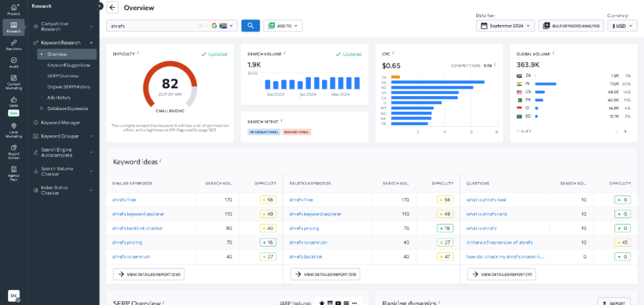
Task: Click the info icon next to Difficulty
Action: tap(138, 53)
